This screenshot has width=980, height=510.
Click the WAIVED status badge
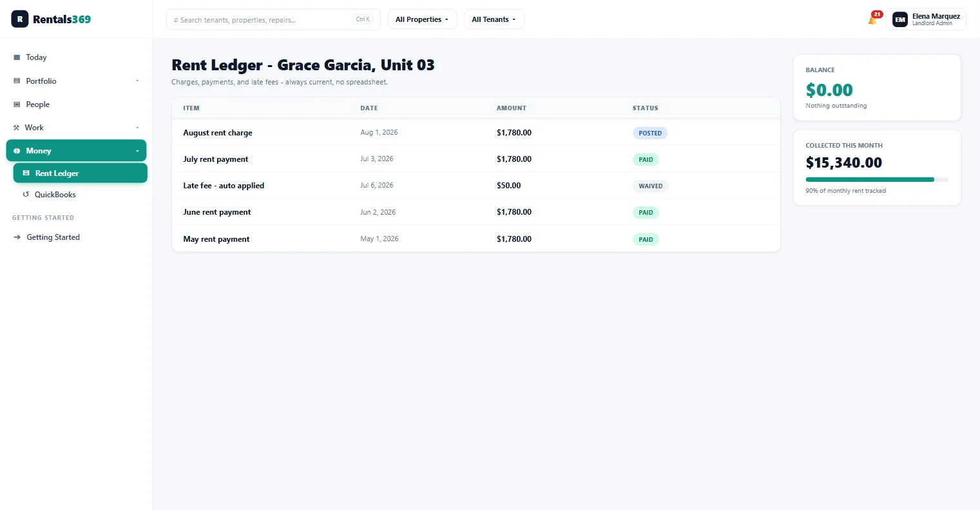(x=651, y=186)
